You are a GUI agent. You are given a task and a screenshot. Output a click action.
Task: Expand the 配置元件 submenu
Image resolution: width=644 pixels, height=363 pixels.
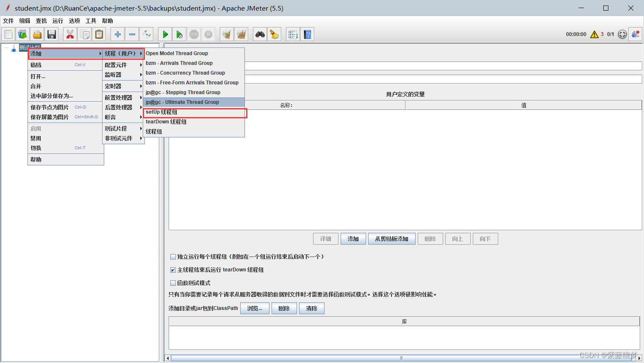(123, 65)
